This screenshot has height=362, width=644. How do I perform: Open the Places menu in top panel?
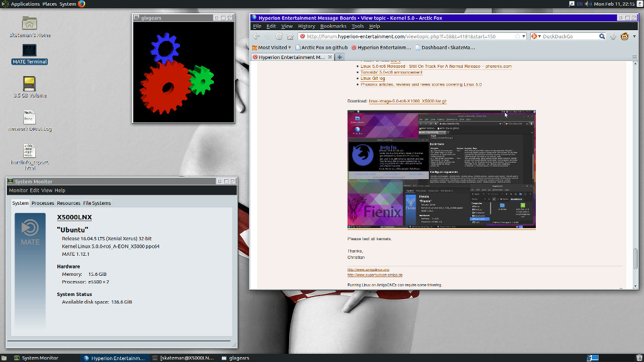(50, 4)
